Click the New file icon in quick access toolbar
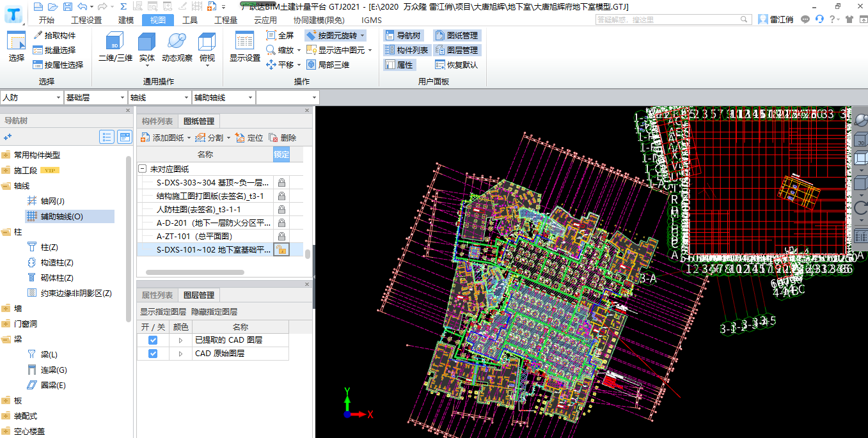 pos(38,6)
